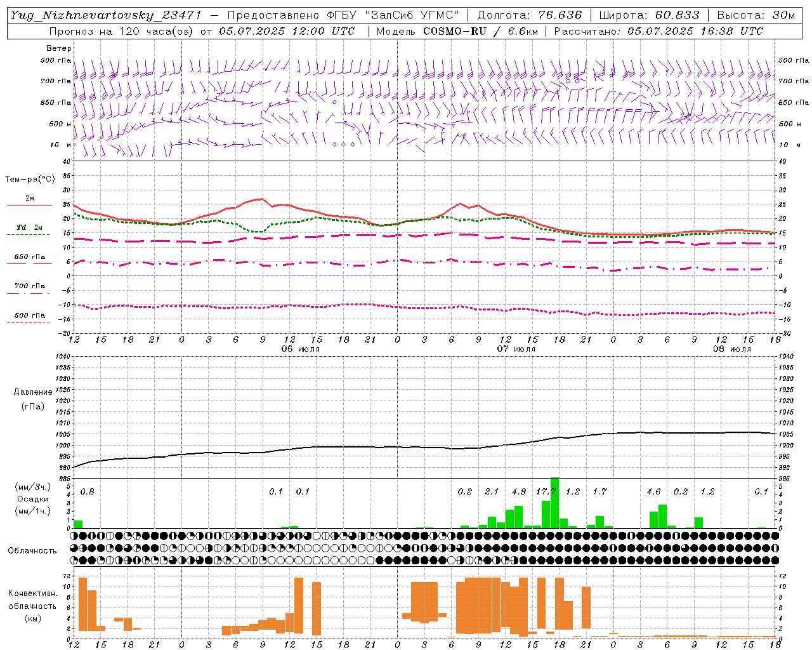The height and width of the screenshot is (650, 812).
Task: Select the Прогноз на 120 часа(ов) text
Action: [122, 31]
